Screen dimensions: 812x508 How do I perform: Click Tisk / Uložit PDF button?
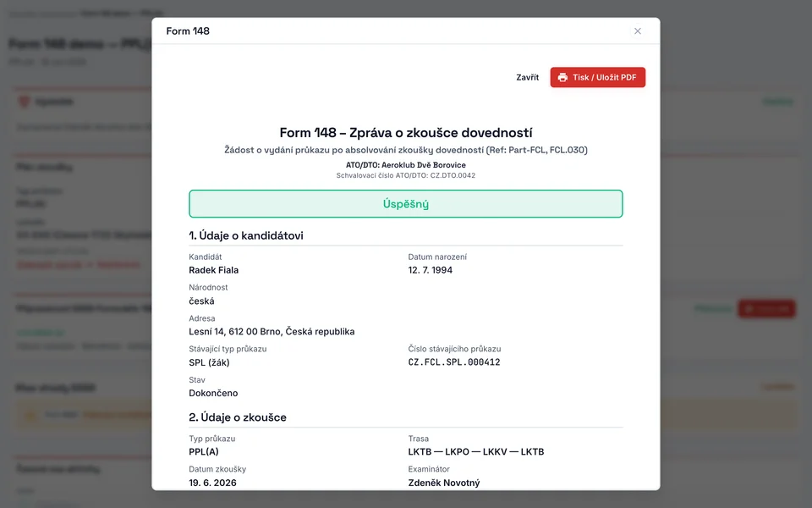pos(598,77)
